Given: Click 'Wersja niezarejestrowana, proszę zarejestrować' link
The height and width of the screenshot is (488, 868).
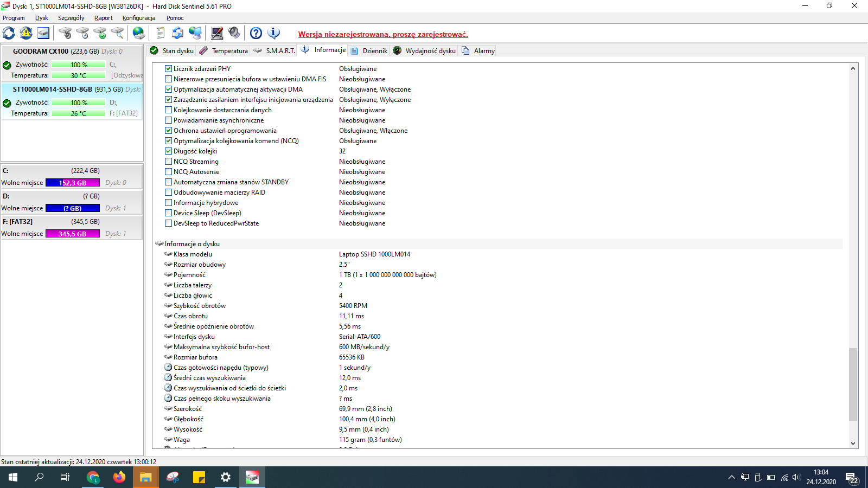Looking at the screenshot, I should [x=383, y=34].
